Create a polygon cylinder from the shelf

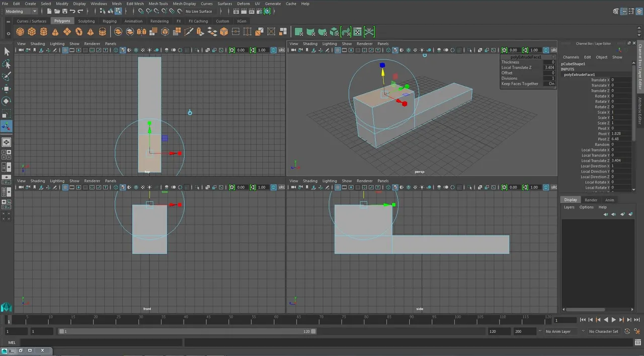point(44,32)
